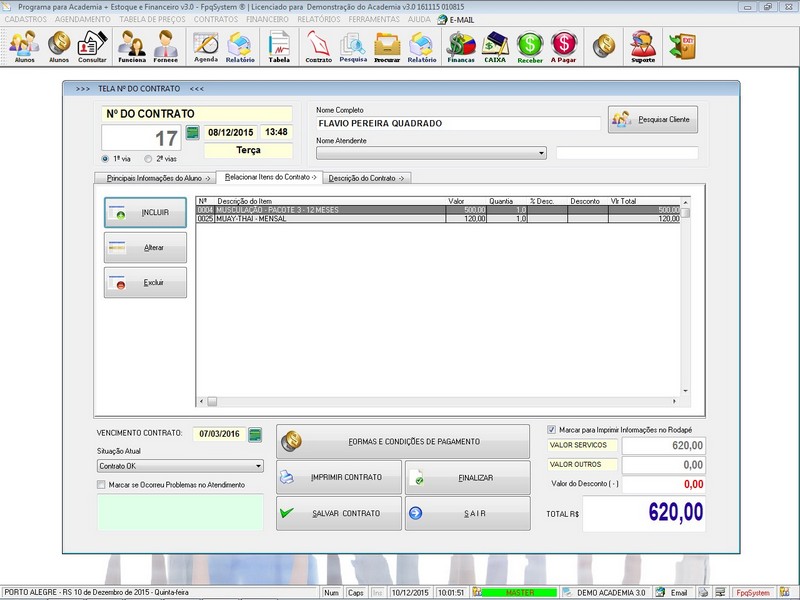Select the 2ª vias radio button
This screenshot has height=600, width=800.
point(148,159)
